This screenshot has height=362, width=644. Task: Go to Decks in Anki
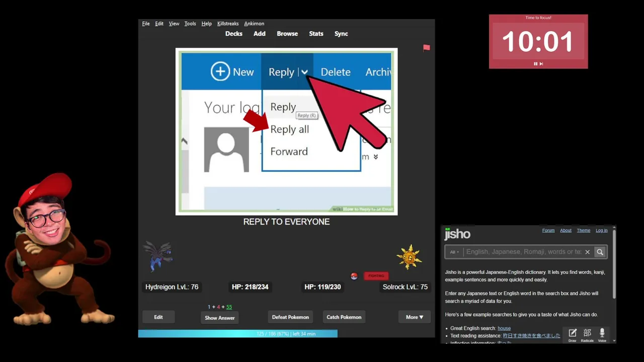click(x=234, y=34)
